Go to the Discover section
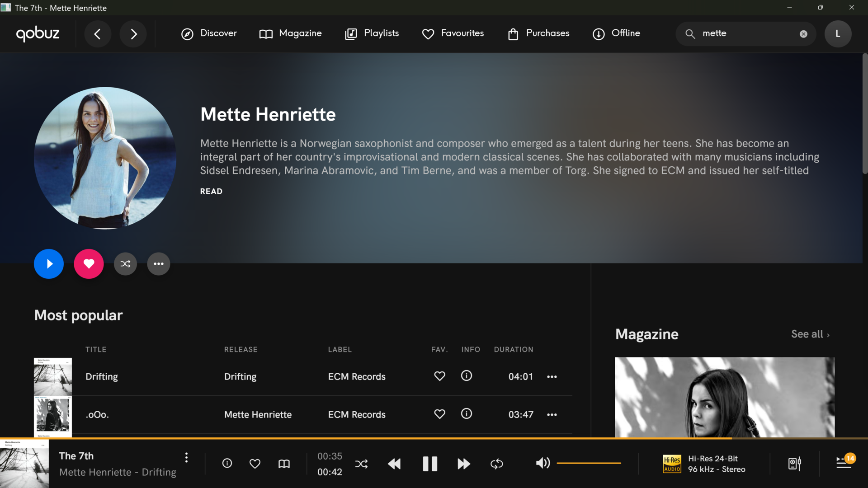This screenshot has height=488, width=868. (209, 33)
